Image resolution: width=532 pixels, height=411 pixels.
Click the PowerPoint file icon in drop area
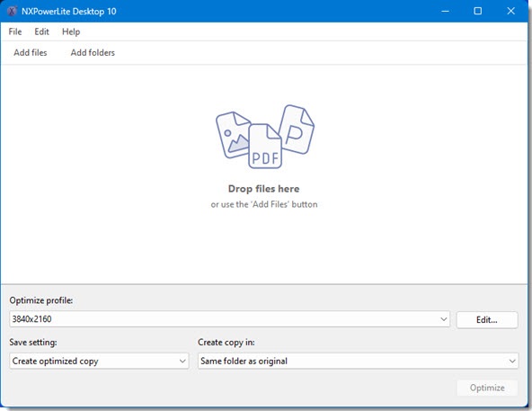tap(297, 130)
